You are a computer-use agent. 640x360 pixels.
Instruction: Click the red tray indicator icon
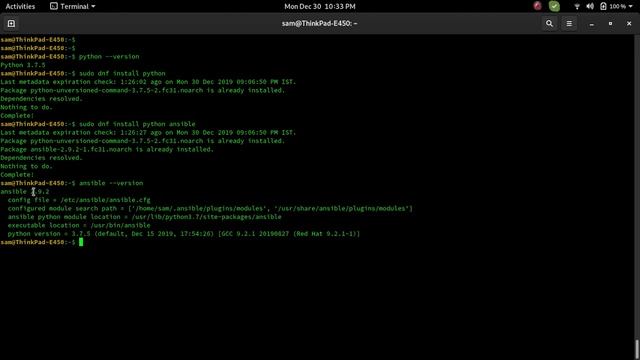click(x=538, y=6)
